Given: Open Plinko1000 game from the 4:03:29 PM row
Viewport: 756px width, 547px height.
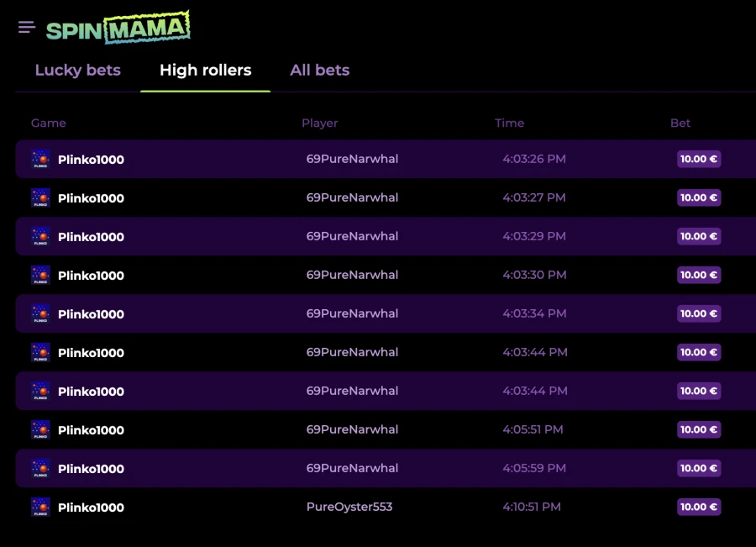Looking at the screenshot, I should click(x=91, y=237).
